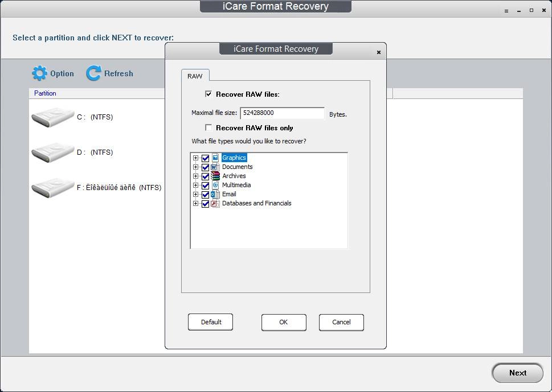Click the Documents file type icon
The image size is (552, 392).
pos(215,167)
